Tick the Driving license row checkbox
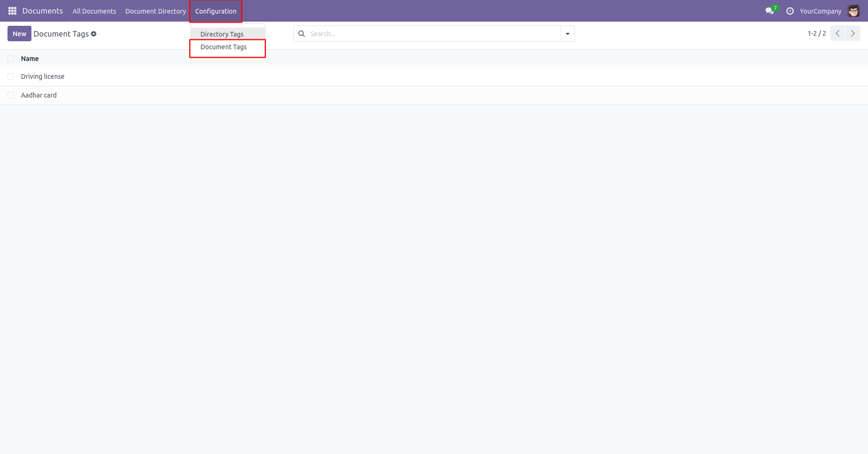This screenshot has width=868, height=454. tap(11, 76)
